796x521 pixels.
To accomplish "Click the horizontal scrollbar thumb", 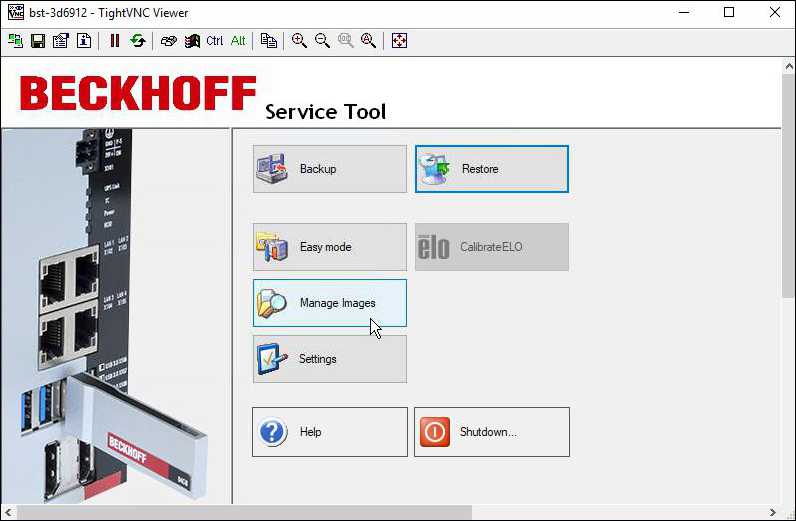I will tap(244, 512).
